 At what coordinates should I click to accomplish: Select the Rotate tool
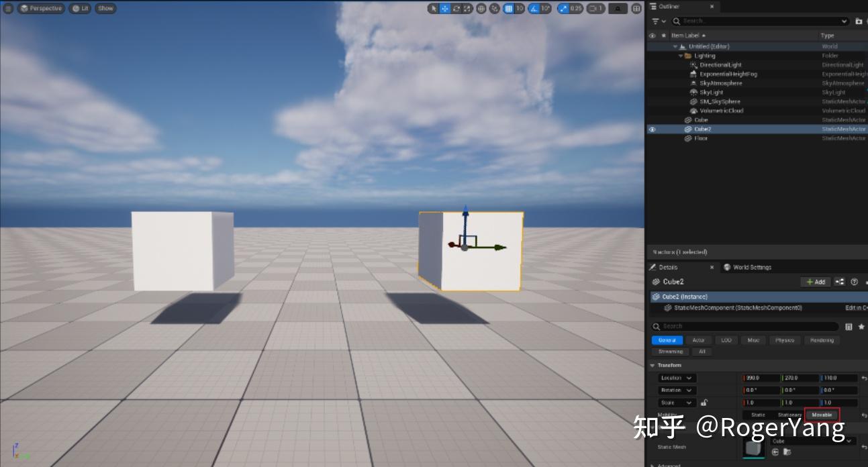point(457,8)
